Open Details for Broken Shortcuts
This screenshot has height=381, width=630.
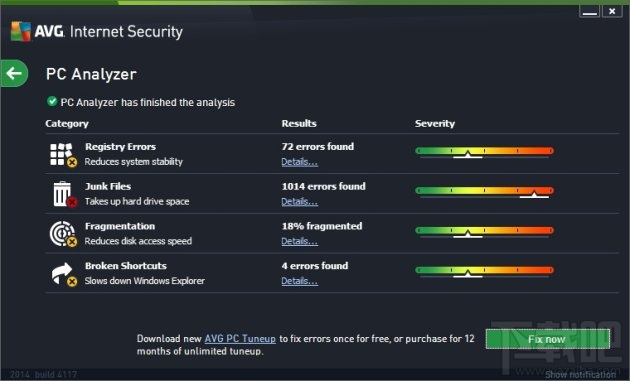(x=299, y=281)
